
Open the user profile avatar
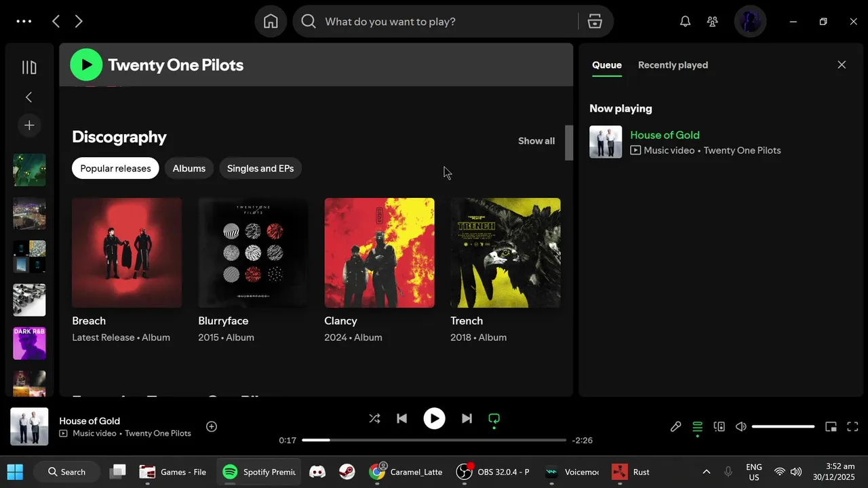click(x=750, y=22)
